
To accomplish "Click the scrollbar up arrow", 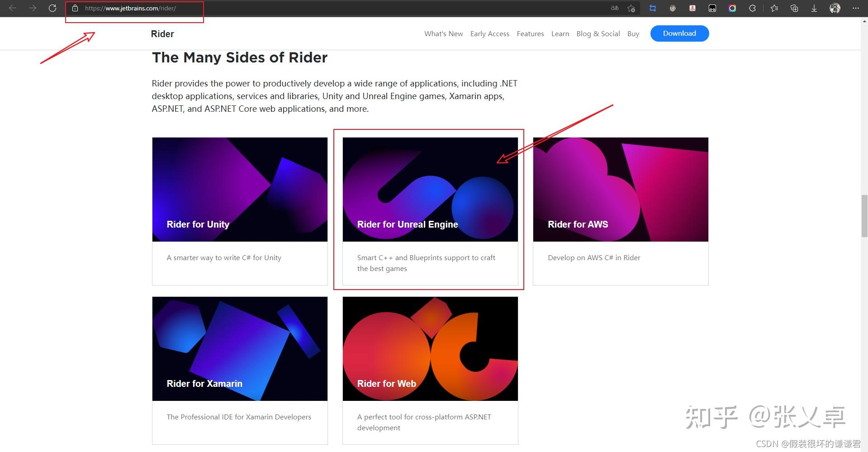I will coord(864,21).
